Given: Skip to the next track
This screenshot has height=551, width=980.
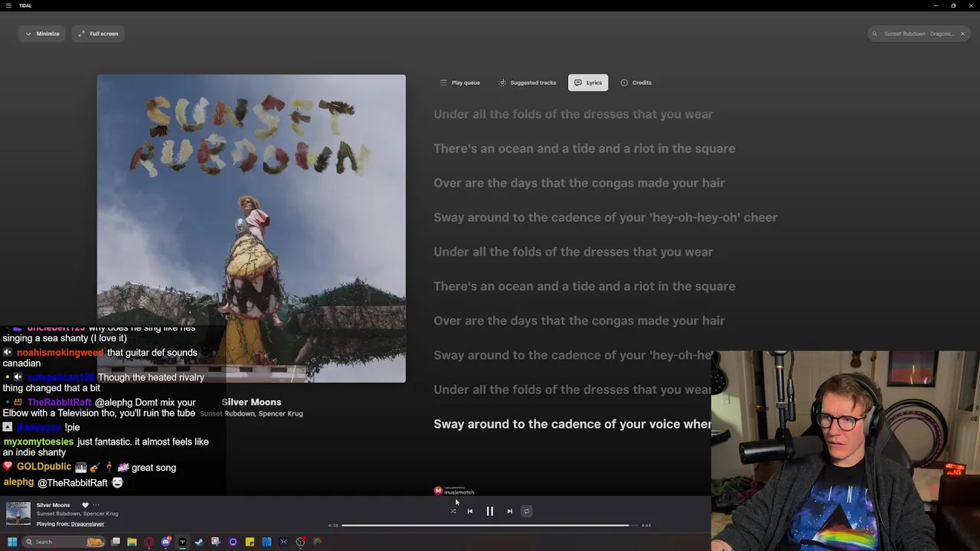Looking at the screenshot, I should click(x=510, y=511).
